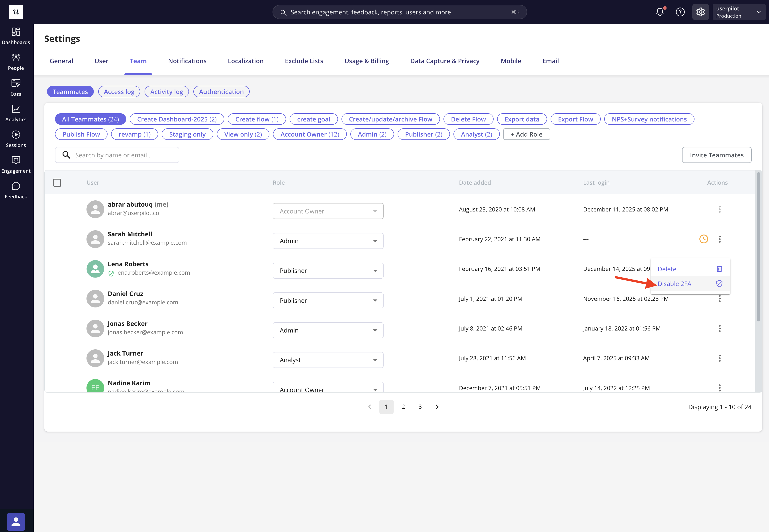Open Jack Turner's Analyst role dropdown
769x532 pixels.
(328, 360)
